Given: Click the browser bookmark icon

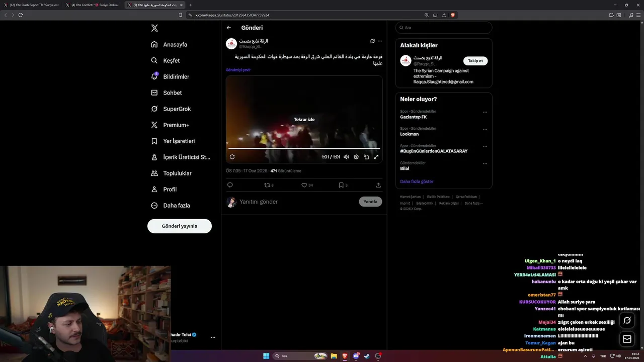Looking at the screenshot, I should click(x=180, y=15).
